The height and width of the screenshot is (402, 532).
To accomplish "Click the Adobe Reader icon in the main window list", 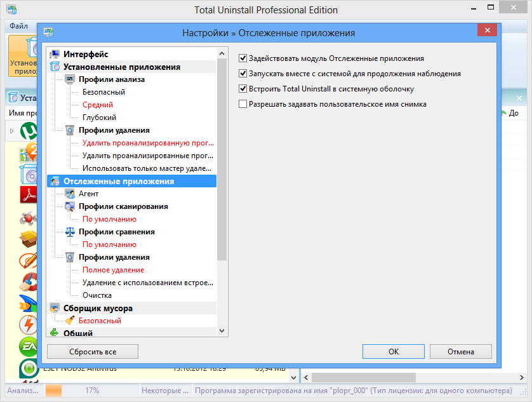I will point(29,195).
